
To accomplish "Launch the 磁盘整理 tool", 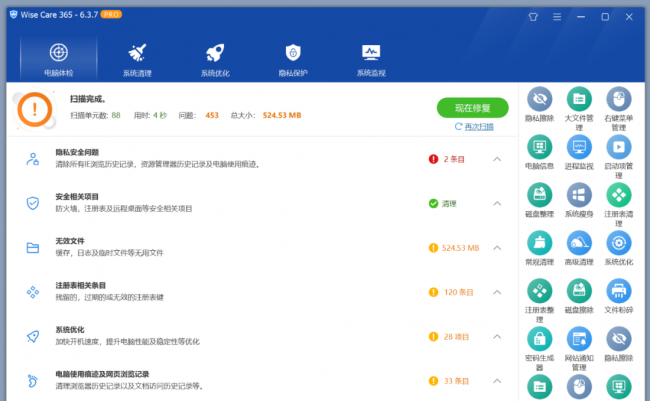I will pyautogui.click(x=539, y=201).
